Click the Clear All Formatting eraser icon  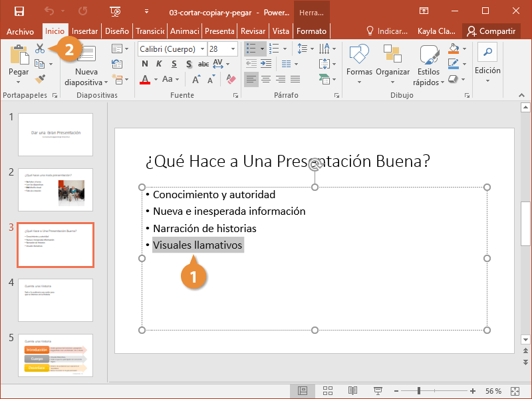click(231, 79)
